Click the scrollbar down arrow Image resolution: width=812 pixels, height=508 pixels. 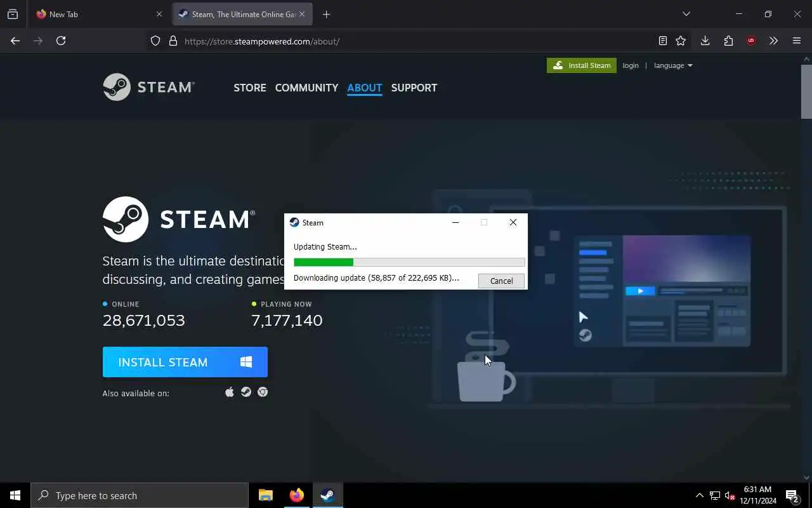[806, 478]
